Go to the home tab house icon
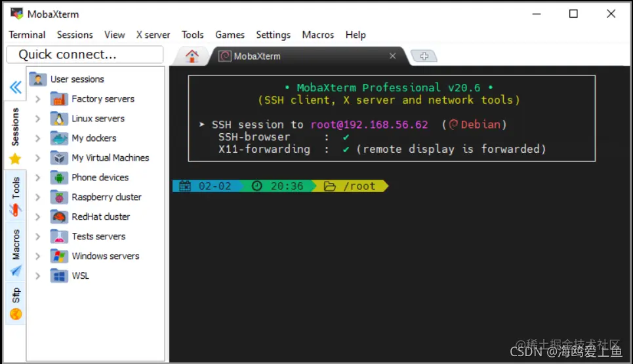The height and width of the screenshot is (364, 633). tap(192, 56)
